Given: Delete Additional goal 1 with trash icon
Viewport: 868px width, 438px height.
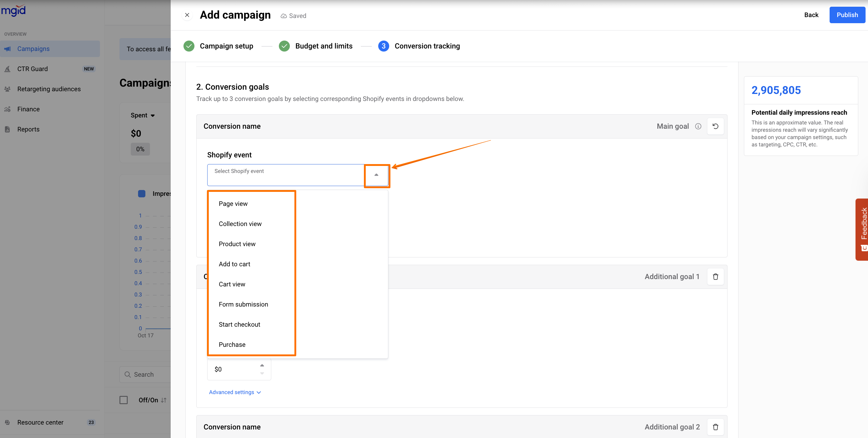Looking at the screenshot, I should [x=715, y=276].
